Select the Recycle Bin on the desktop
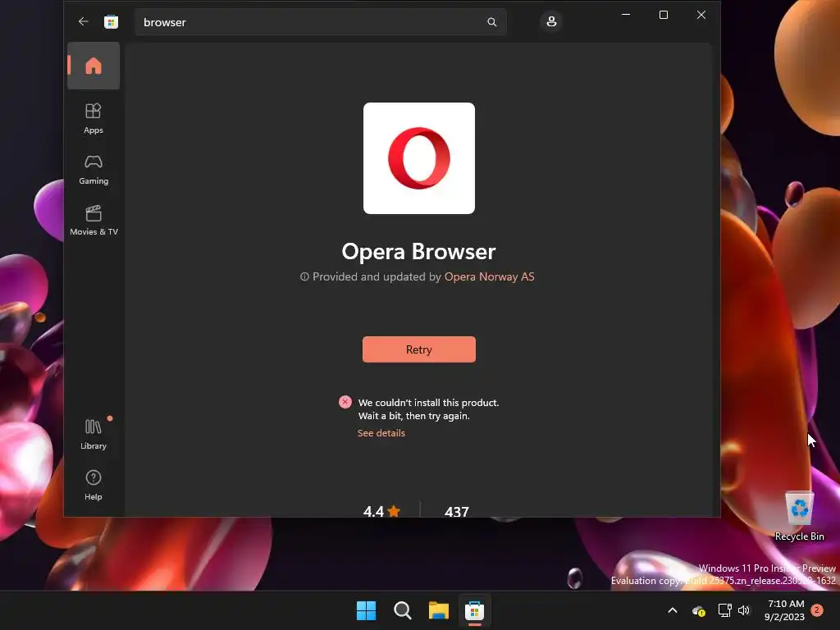 (x=799, y=516)
